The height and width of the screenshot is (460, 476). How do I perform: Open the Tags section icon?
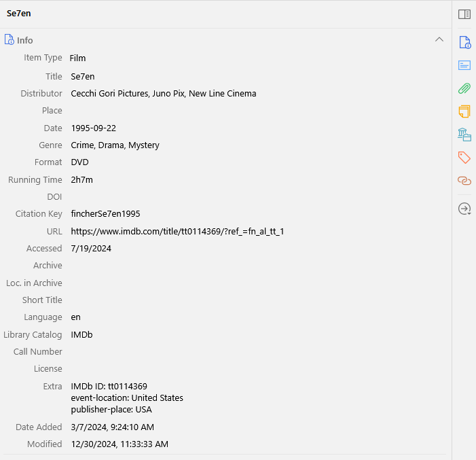click(x=464, y=158)
